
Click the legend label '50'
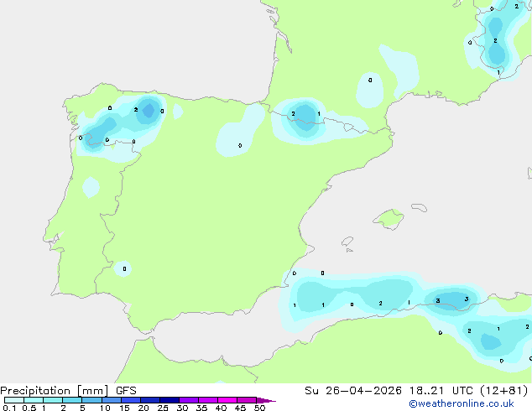(259, 408)
